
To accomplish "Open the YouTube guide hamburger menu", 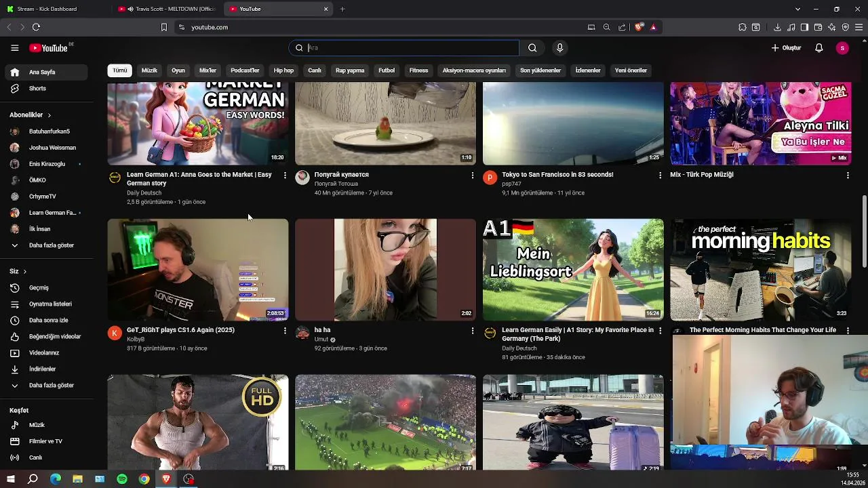I will coord(14,48).
